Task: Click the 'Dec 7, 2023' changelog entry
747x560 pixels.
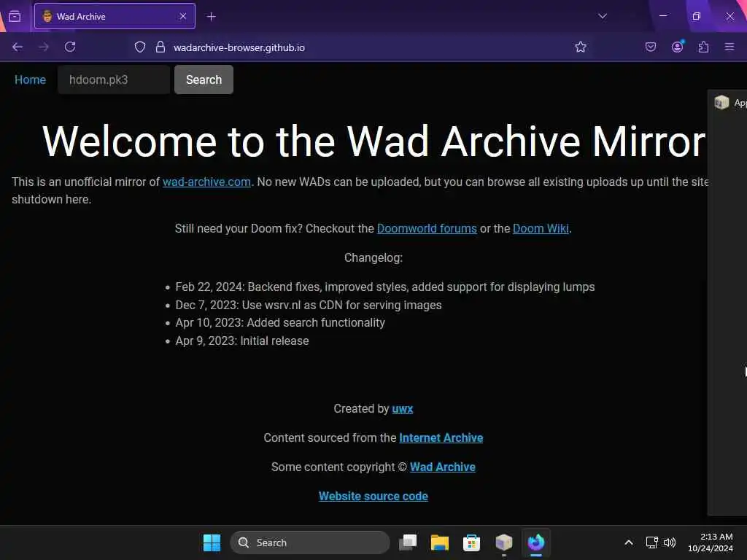Action: (x=309, y=305)
